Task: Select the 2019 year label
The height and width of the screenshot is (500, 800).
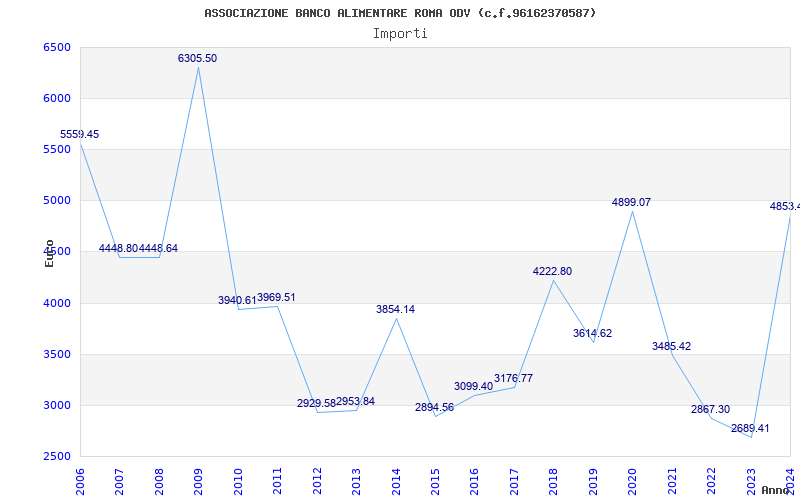Action: click(593, 481)
